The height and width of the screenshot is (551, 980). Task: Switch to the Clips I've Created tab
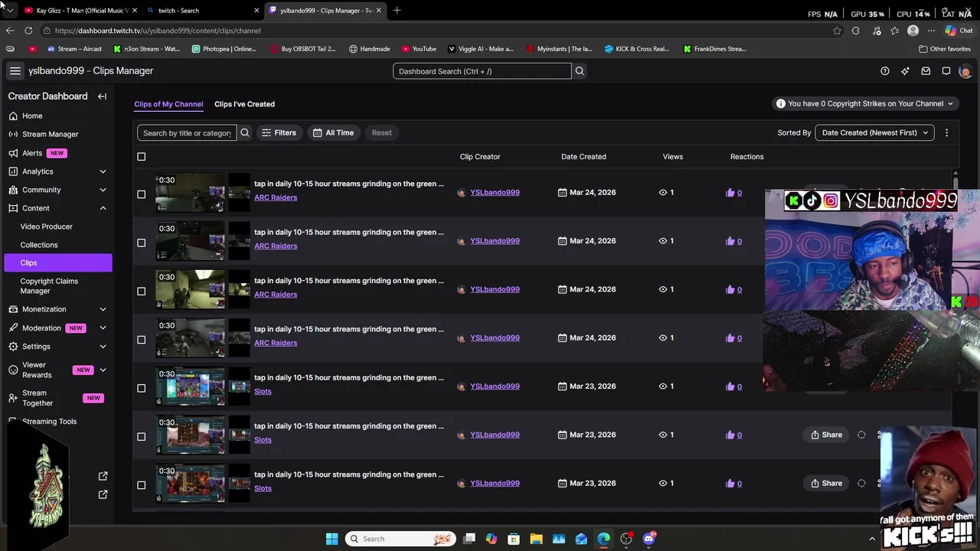point(244,104)
